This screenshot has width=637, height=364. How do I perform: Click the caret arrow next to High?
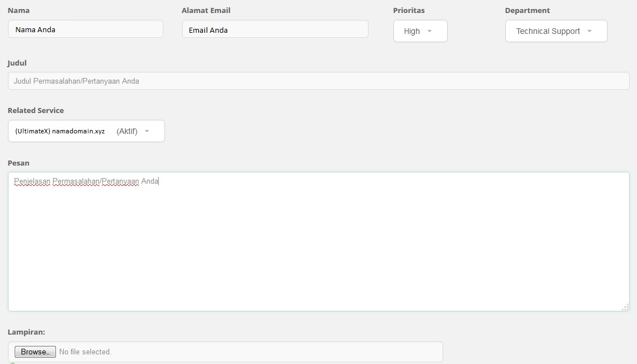tap(430, 31)
